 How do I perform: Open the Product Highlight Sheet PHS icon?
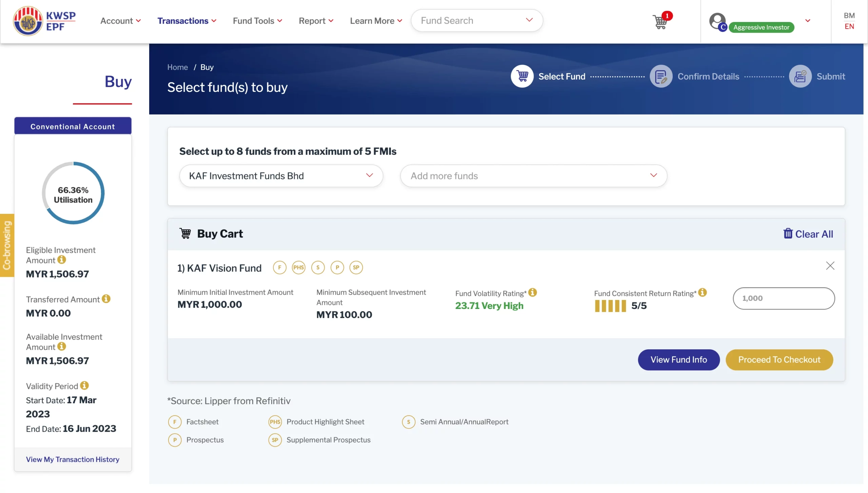click(298, 267)
